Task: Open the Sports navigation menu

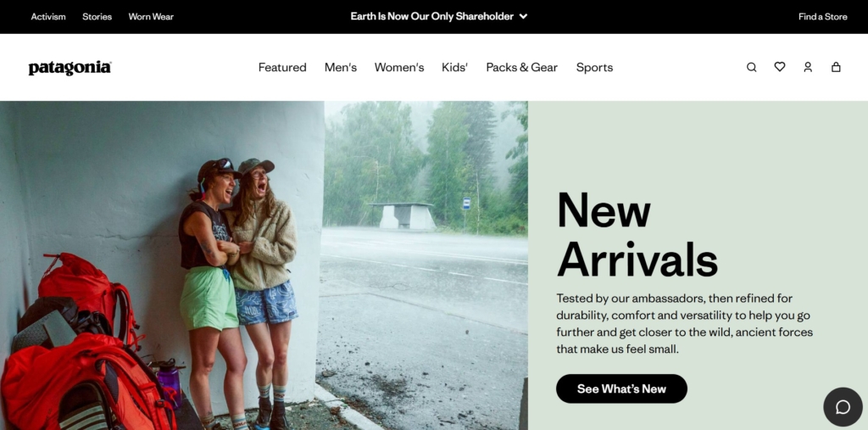Action: pyautogui.click(x=594, y=67)
